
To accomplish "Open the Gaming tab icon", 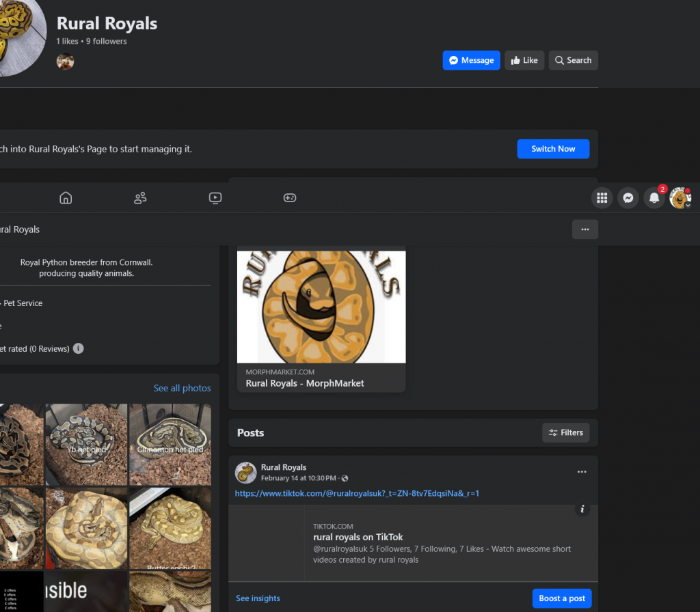I will point(290,197).
